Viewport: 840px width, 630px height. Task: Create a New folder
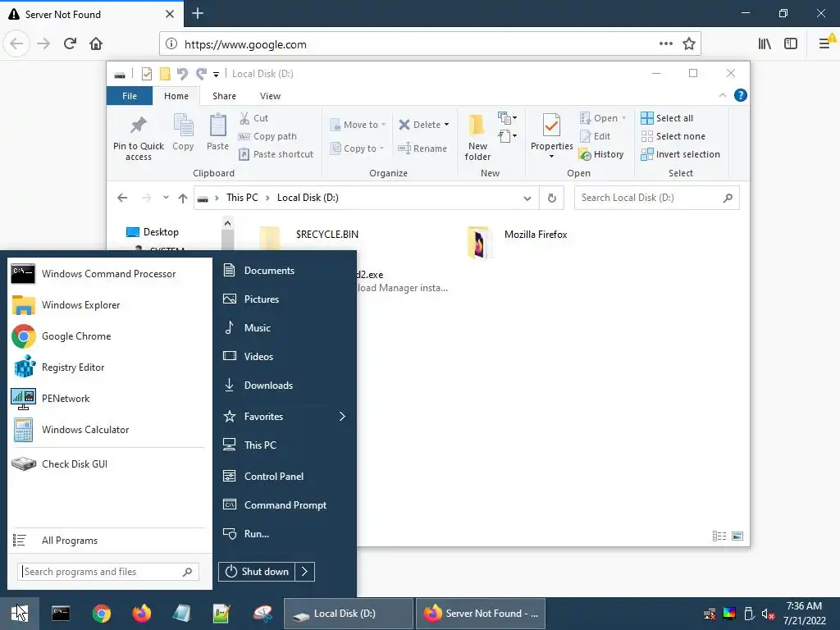[x=477, y=137]
